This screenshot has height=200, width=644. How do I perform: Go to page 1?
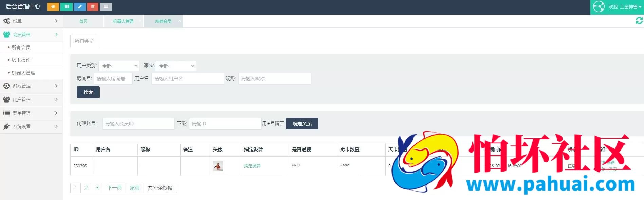(x=76, y=188)
